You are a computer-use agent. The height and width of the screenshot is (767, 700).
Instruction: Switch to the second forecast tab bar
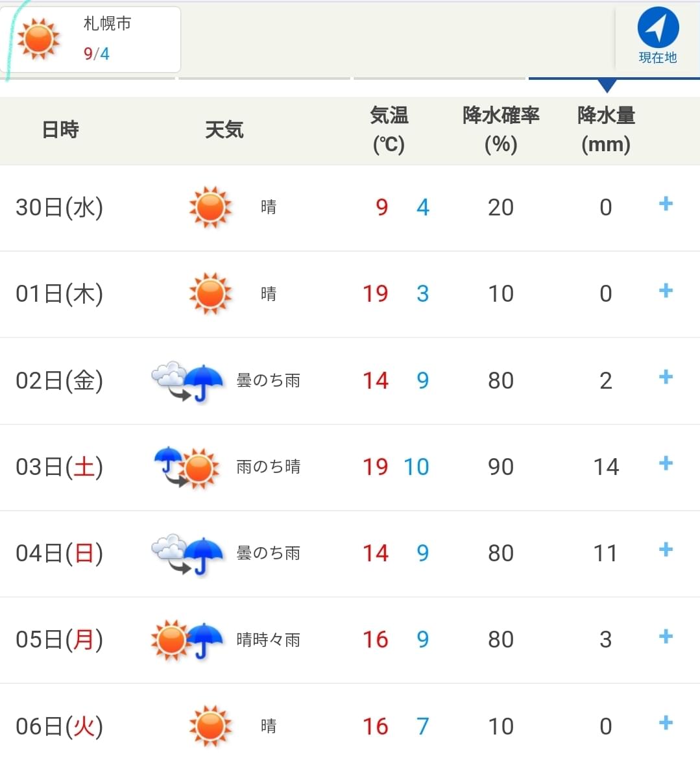click(x=264, y=78)
